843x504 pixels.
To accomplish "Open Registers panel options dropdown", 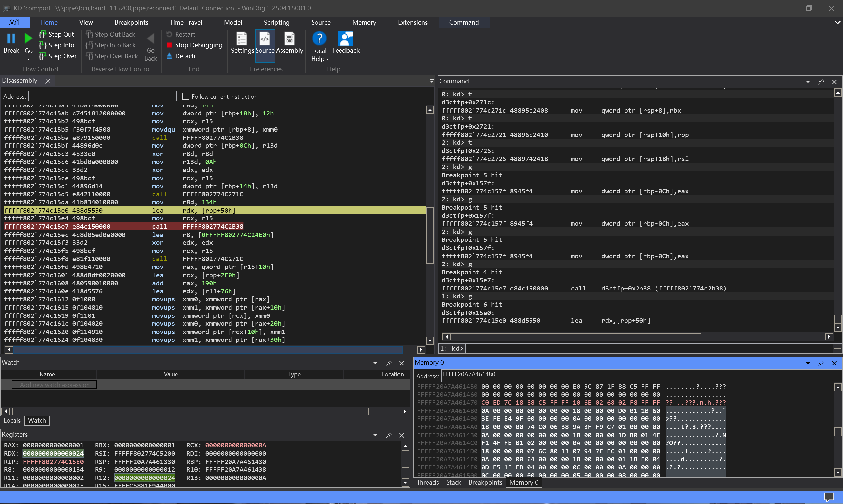I will 375,435.
